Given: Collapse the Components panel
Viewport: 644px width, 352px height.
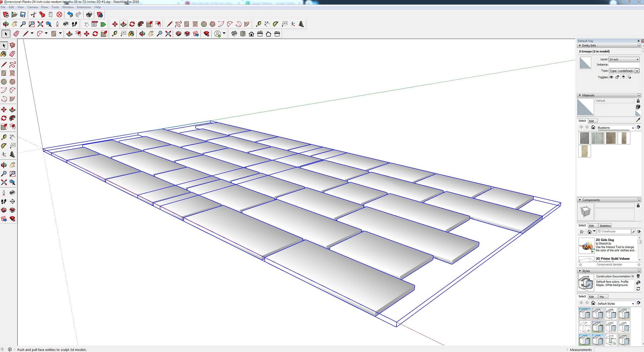Looking at the screenshot, I should [580, 200].
